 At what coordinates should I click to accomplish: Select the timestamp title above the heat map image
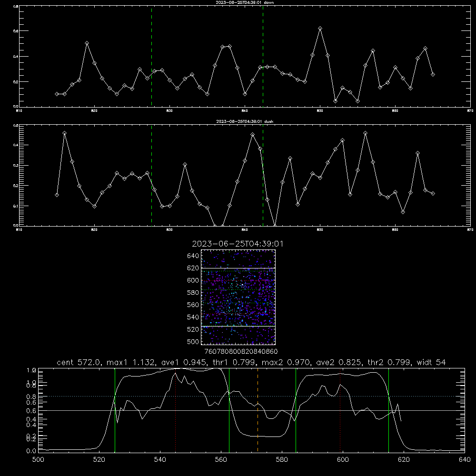pos(238,244)
